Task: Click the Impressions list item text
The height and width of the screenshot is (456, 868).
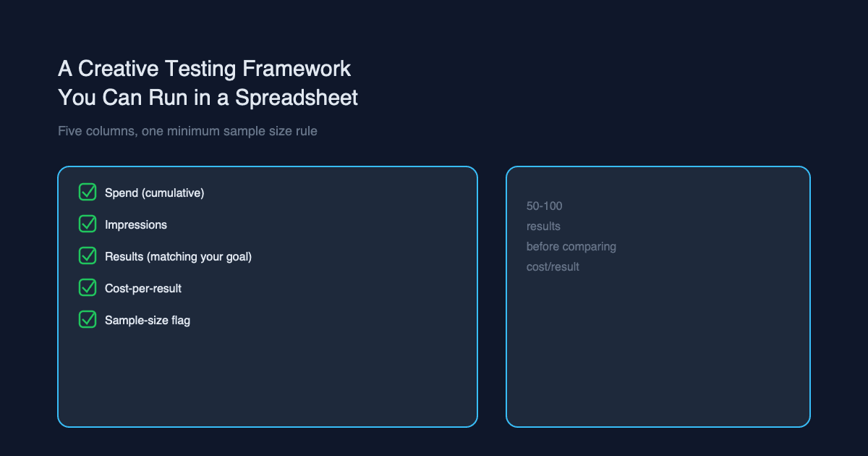Action: pyautogui.click(x=136, y=225)
